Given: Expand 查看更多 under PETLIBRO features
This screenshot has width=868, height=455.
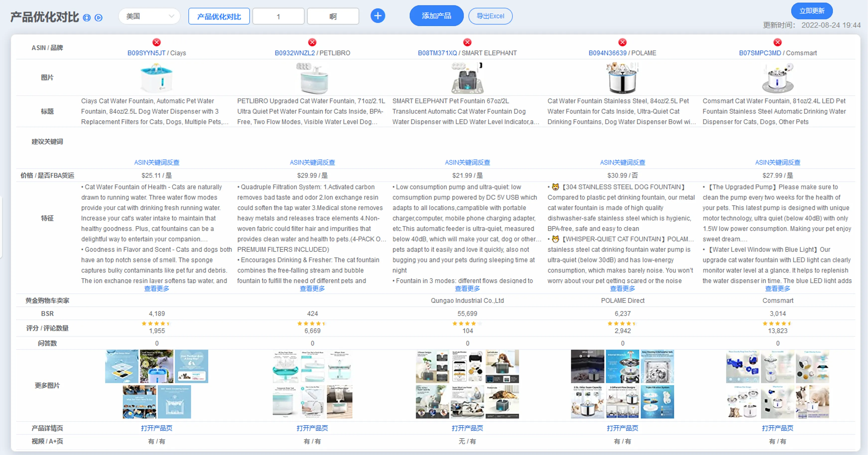Looking at the screenshot, I should (x=312, y=288).
